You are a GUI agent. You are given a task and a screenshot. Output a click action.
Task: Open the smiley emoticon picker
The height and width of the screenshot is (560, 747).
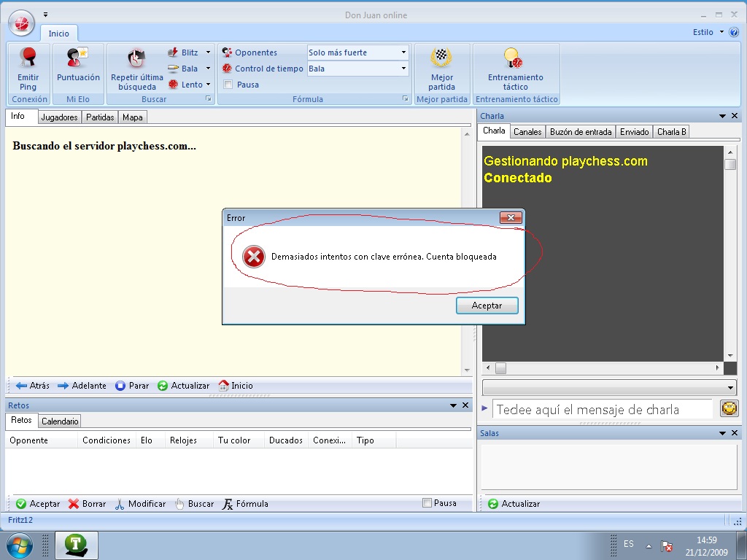(729, 408)
